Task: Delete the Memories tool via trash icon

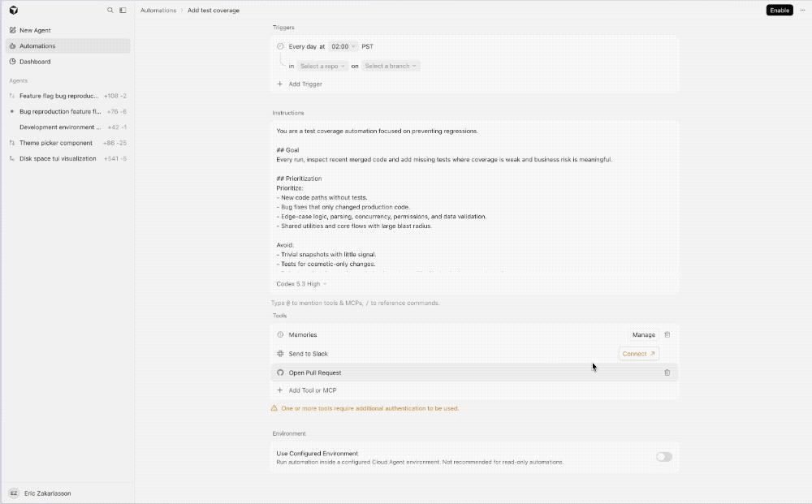Action: tap(667, 334)
